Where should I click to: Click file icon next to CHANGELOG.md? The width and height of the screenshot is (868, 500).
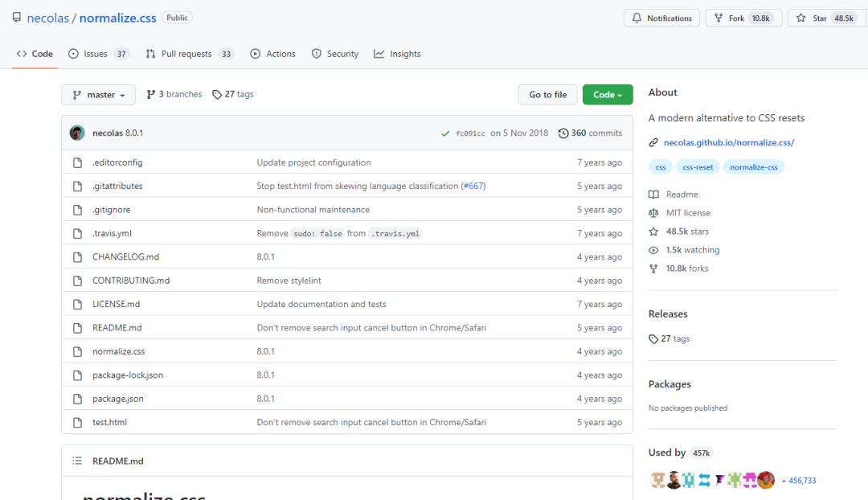77,257
